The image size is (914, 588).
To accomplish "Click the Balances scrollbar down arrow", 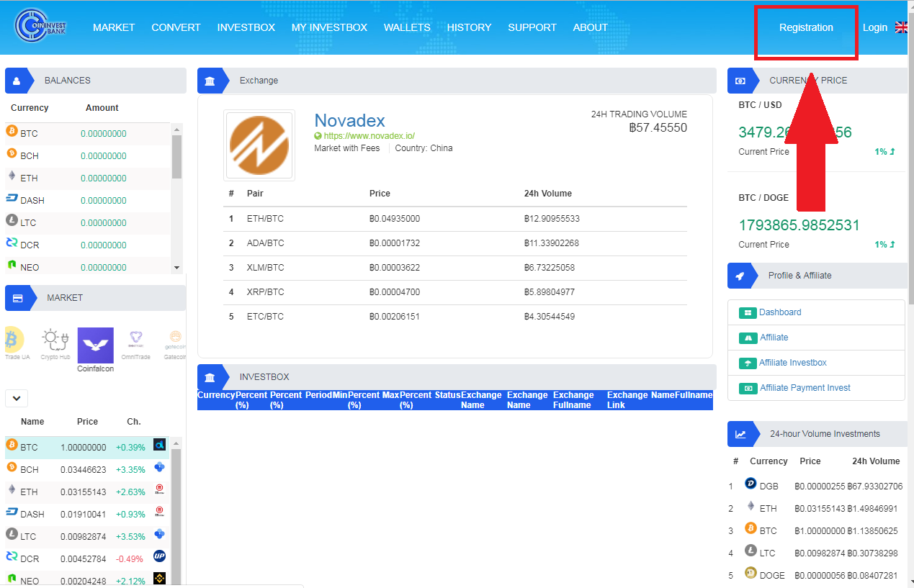I will 176,268.
